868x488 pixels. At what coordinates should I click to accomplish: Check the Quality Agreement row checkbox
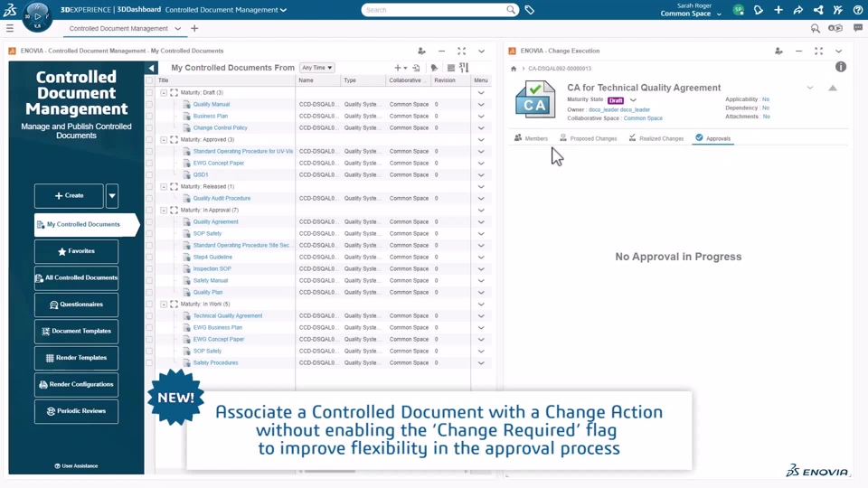point(149,222)
